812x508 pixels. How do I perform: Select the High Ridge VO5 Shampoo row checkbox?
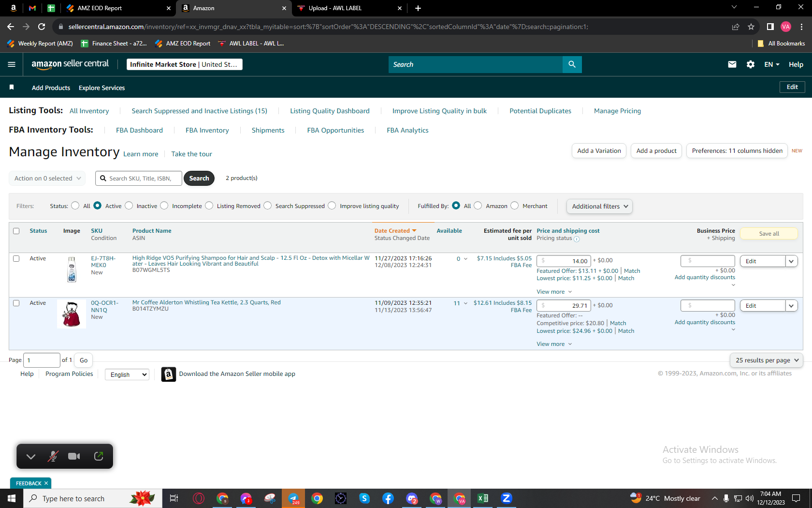tap(16, 259)
